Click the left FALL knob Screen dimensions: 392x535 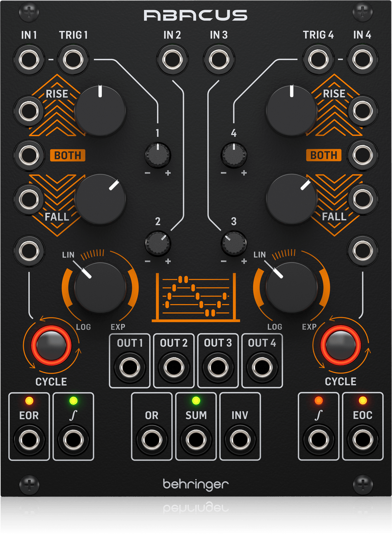point(100,199)
